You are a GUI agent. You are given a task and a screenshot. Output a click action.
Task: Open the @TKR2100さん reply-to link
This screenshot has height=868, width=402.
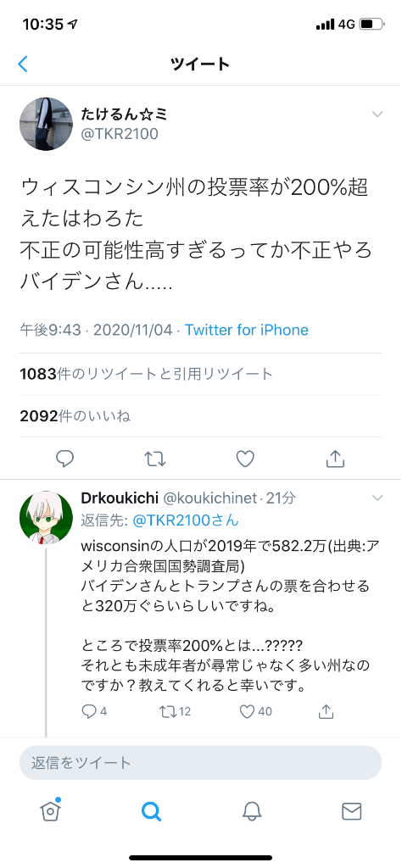(184, 520)
